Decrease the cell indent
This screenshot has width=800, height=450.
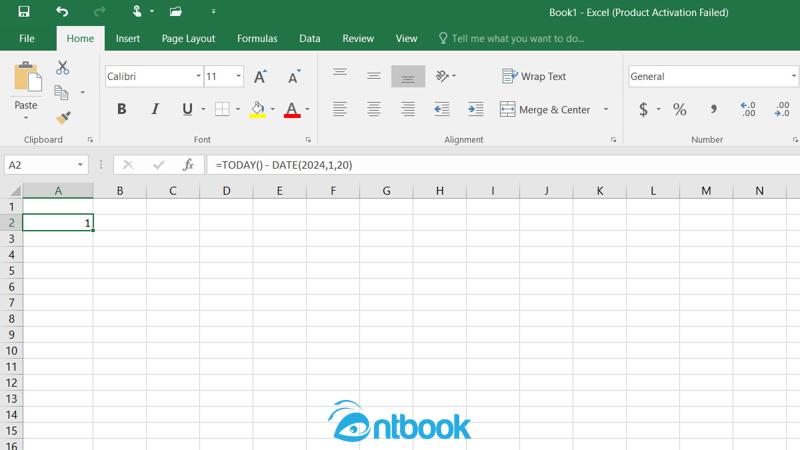click(x=442, y=109)
